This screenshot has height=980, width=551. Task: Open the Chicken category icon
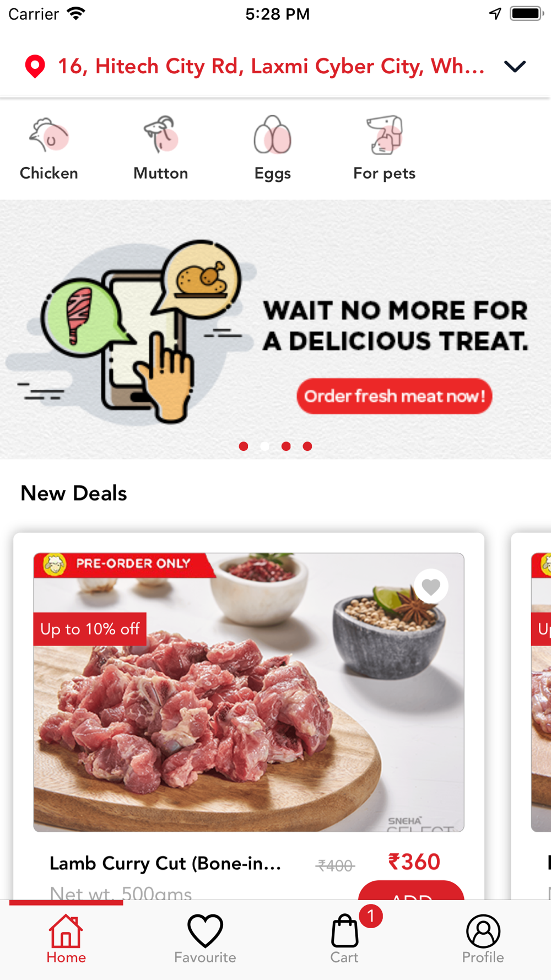[x=49, y=135]
